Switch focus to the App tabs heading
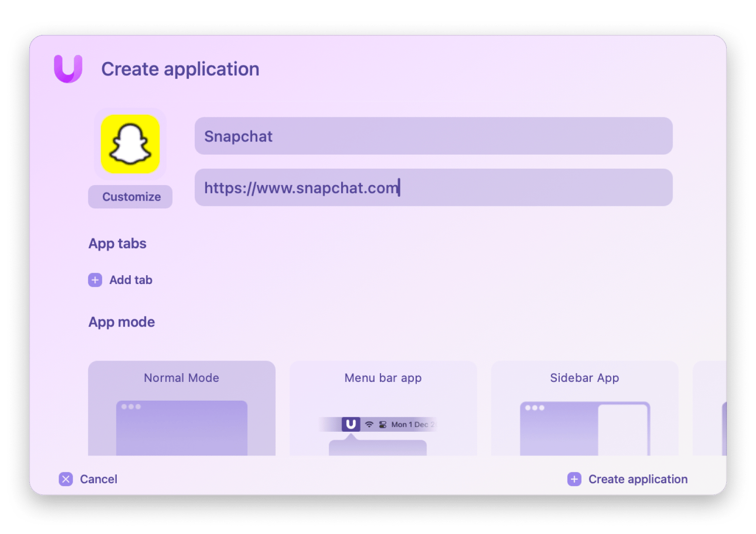The image size is (756, 534). [x=117, y=244]
